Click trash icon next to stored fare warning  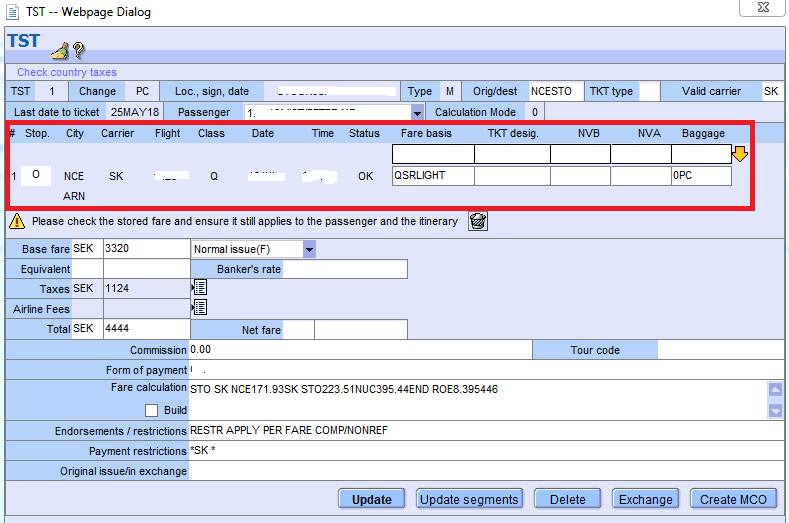pos(478,221)
